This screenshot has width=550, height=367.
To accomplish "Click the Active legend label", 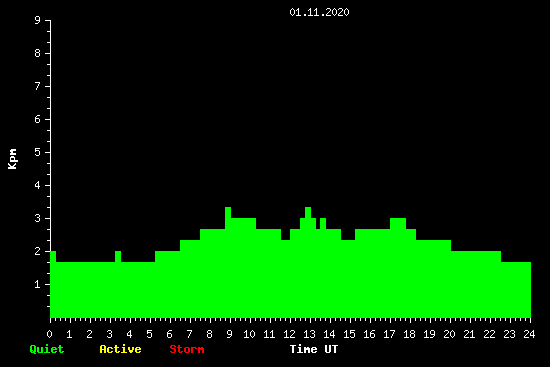I will coord(120,349).
